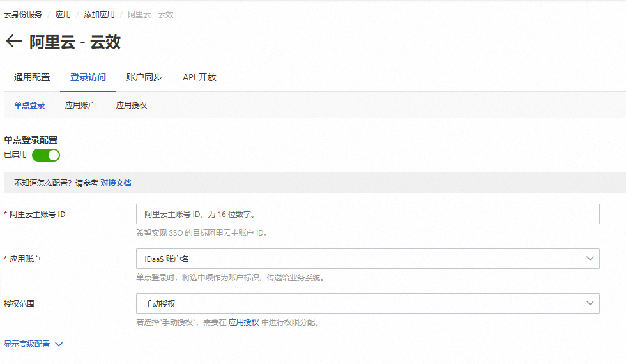Viewport: 626px width, 364px height.
Task: Click the hint 单点登录时，将选中项作为账户标识
Action: 230,277
